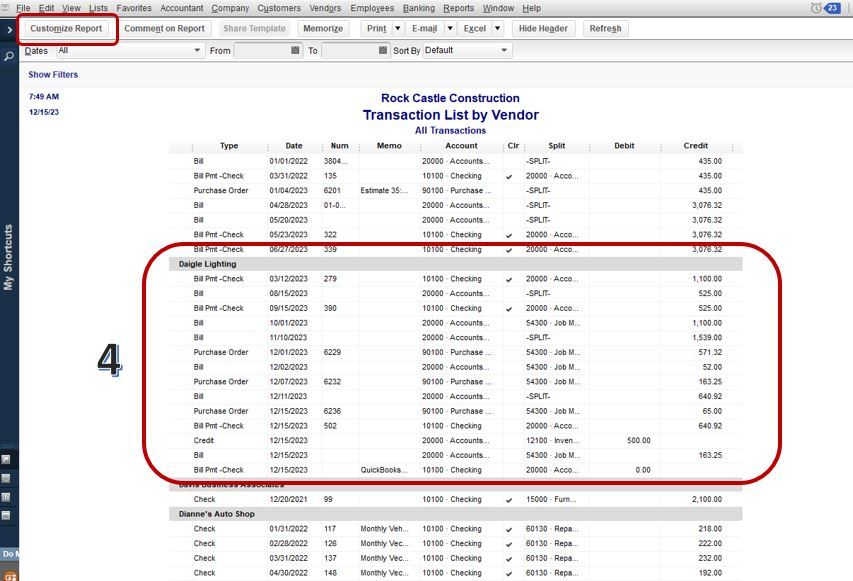Expand the left shortcuts sidebar arrow

pyautogui.click(x=9, y=30)
